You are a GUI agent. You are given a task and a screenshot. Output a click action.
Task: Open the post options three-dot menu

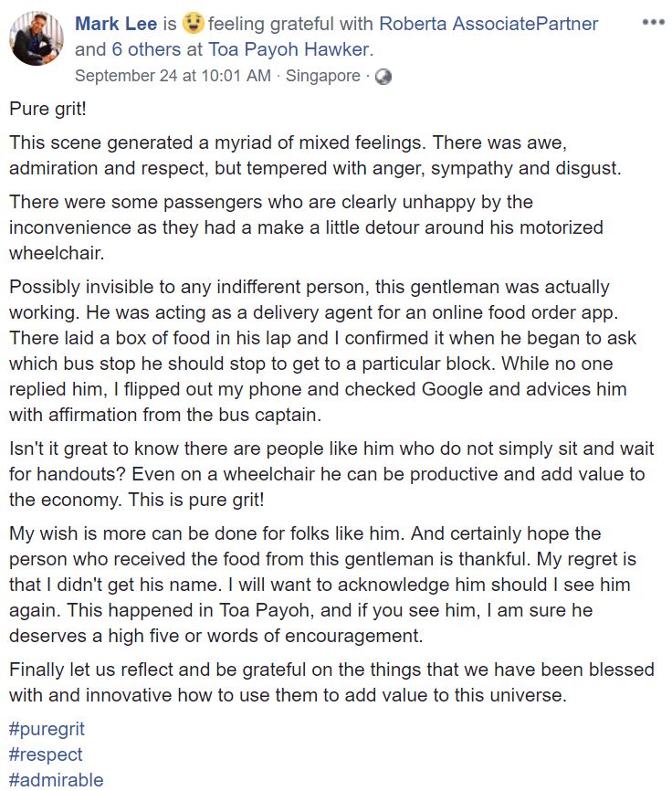point(653,21)
